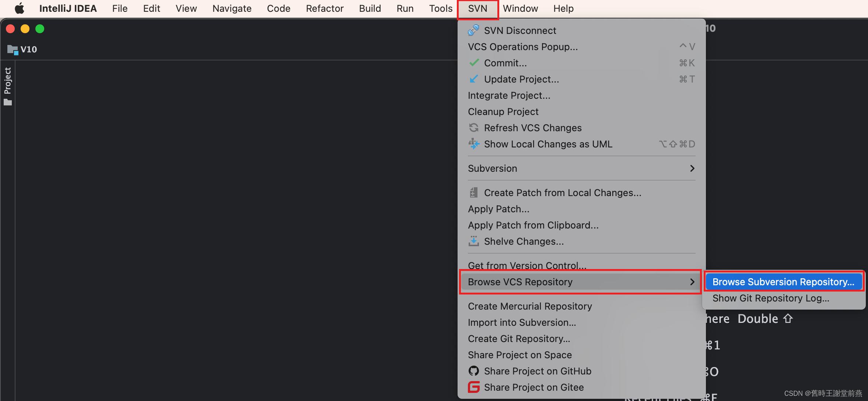
Task: Select Browse Subversion Repository option
Action: tap(783, 282)
